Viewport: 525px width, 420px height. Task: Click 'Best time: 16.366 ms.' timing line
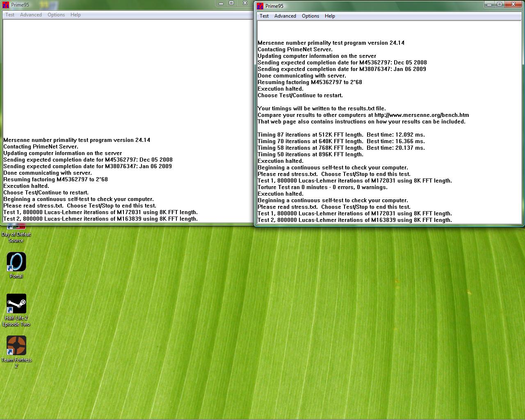coord(341,142)
